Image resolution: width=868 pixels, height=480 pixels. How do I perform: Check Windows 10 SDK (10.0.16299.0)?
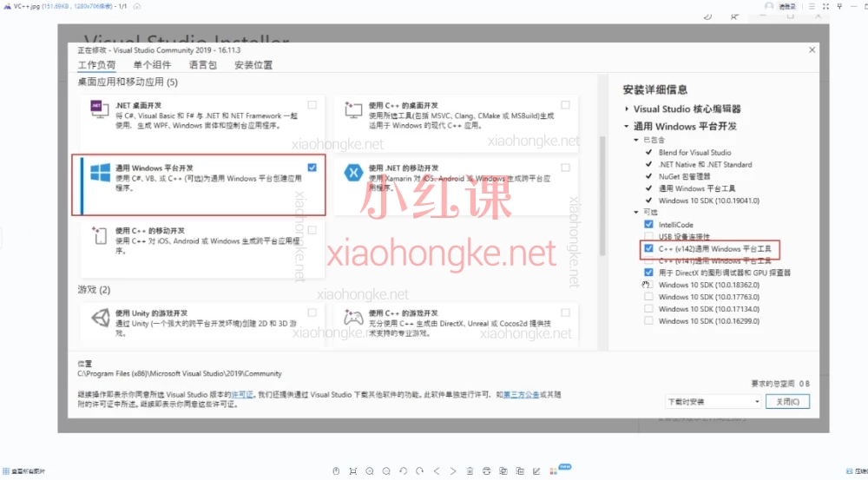pyautogui.click(x=648, y=320)
